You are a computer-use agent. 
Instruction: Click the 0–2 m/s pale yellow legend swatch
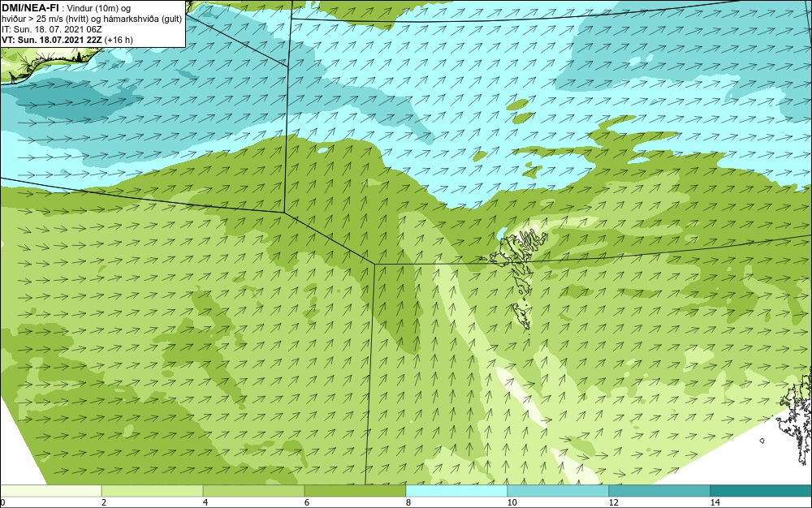[50, 491]
